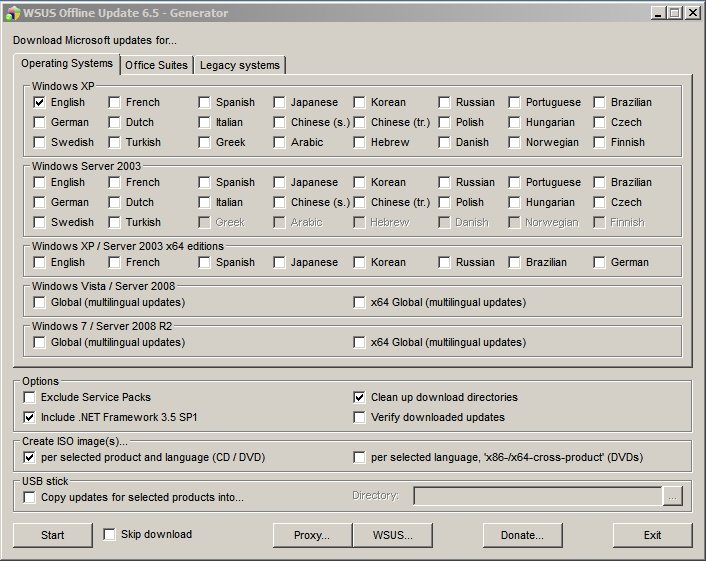Tick Japanese for Windows XP

[x=279, y=102]
